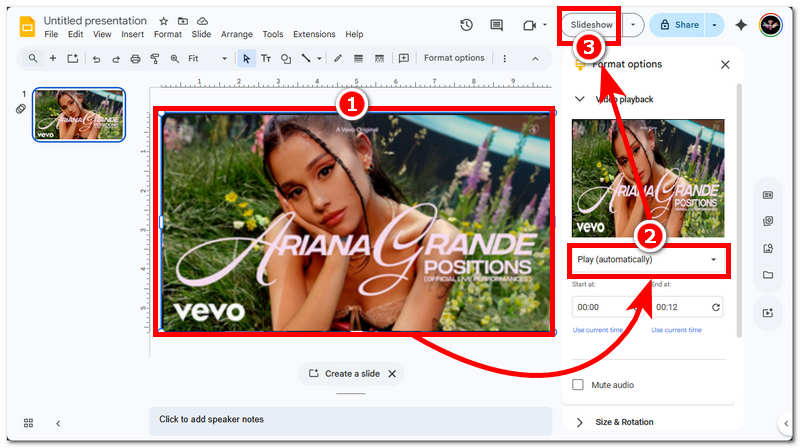Close the Format options panel
This screenshot has height=448, width=800.
[725, 65]
